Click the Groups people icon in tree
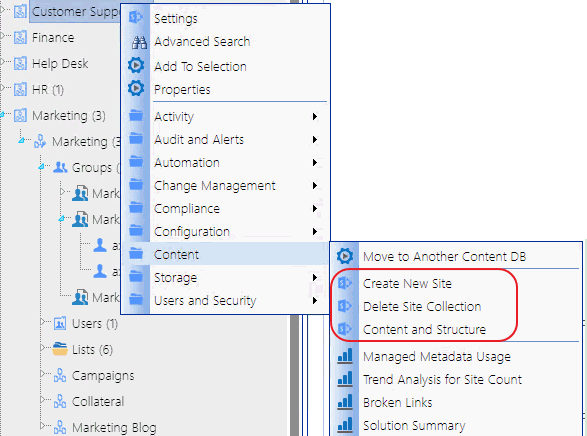 click(x=60, y=167)
